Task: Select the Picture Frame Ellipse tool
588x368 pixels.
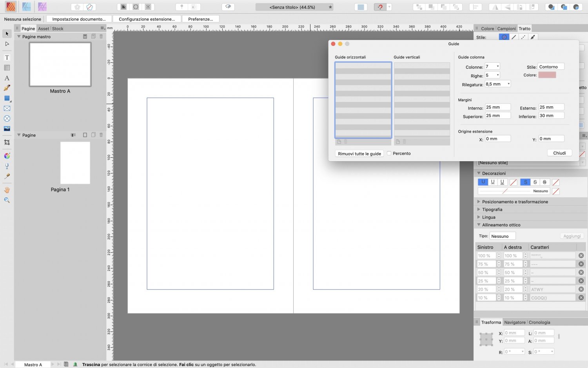Action: [x=7, y=118]
